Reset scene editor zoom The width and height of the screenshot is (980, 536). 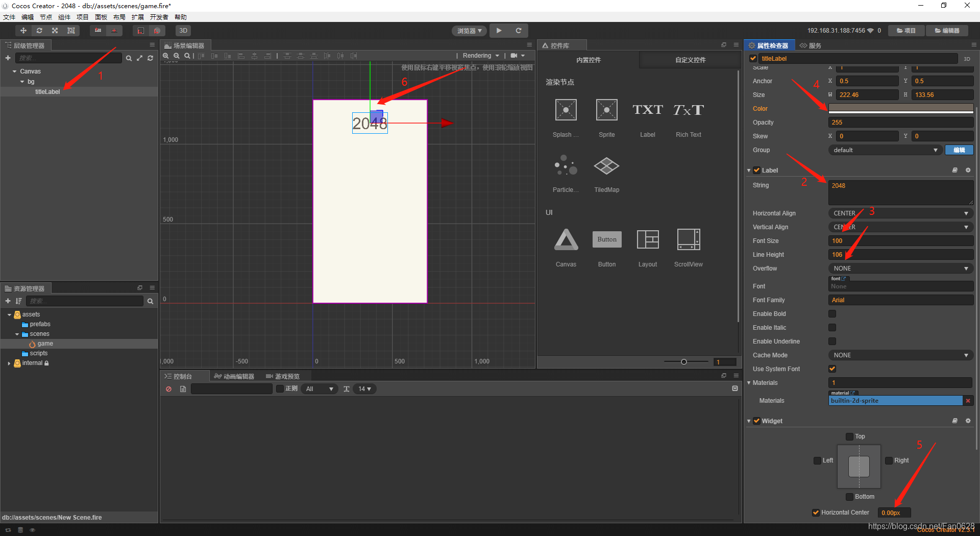187,56
